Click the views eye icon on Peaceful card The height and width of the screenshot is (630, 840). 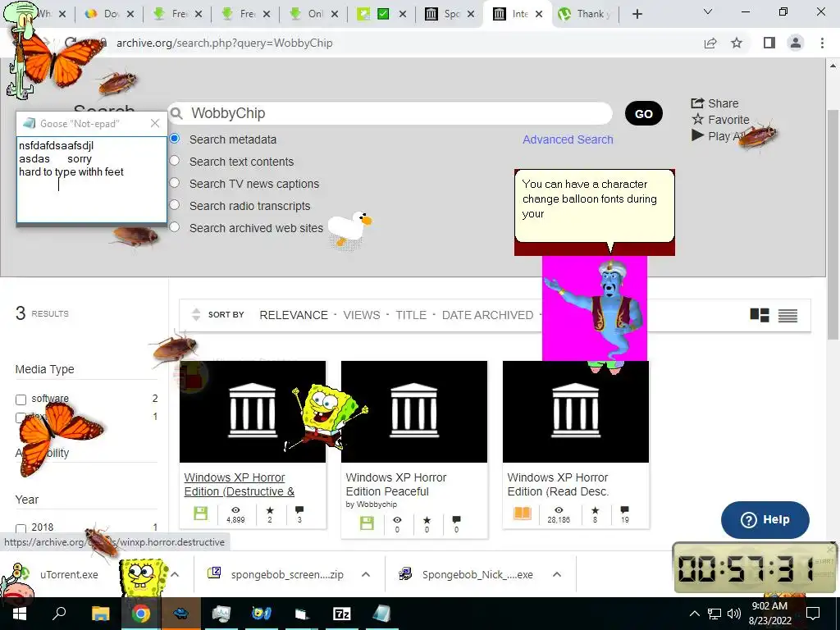click(397, 520)
